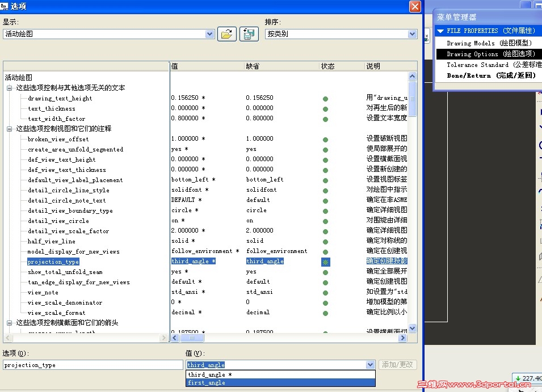Collapse the 这些选项控制视图和它们的注释 tree node
542x392 pixels.
(10, 128)
